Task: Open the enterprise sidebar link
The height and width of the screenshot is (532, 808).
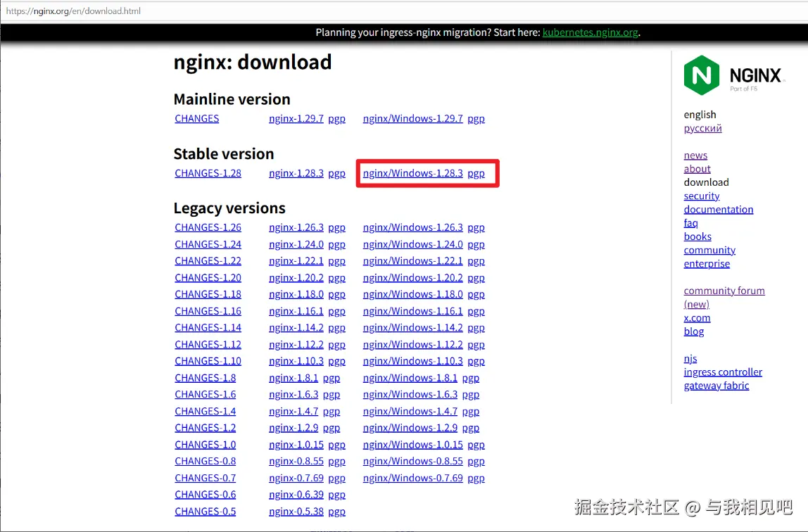Action: (707, 264)
